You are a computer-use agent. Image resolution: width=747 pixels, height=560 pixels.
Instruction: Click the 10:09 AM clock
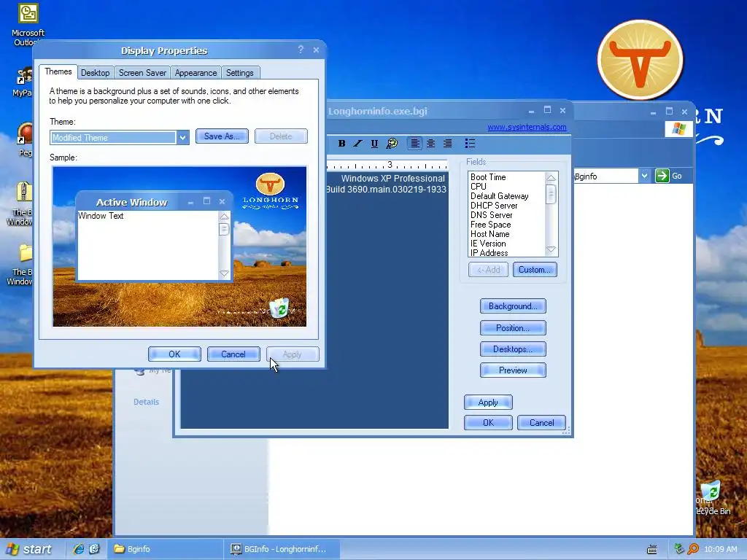tap(720, 549)
